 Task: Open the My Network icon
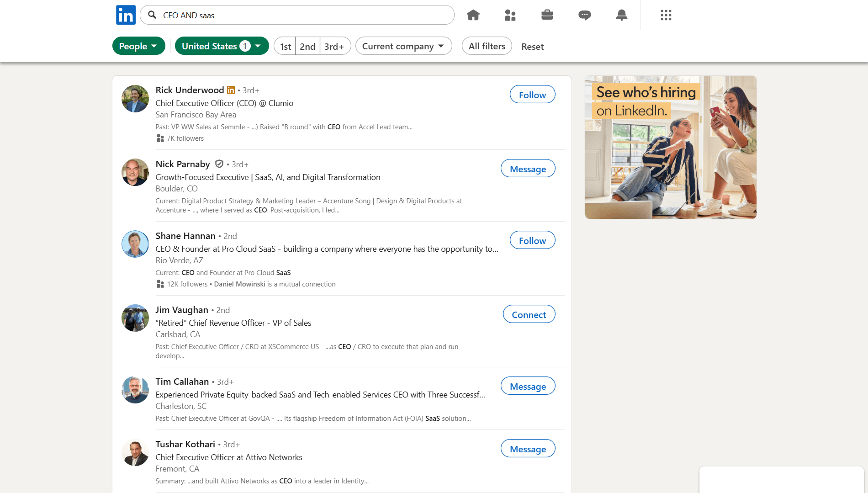pyautogui.click(x=510, y=15)
